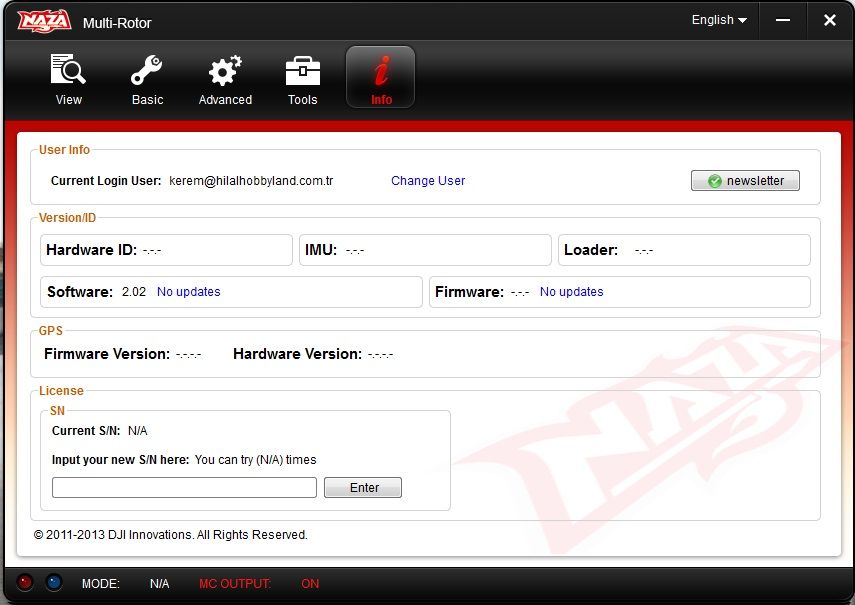Click 'You can try (N/A) times' text

pos(255,459)
